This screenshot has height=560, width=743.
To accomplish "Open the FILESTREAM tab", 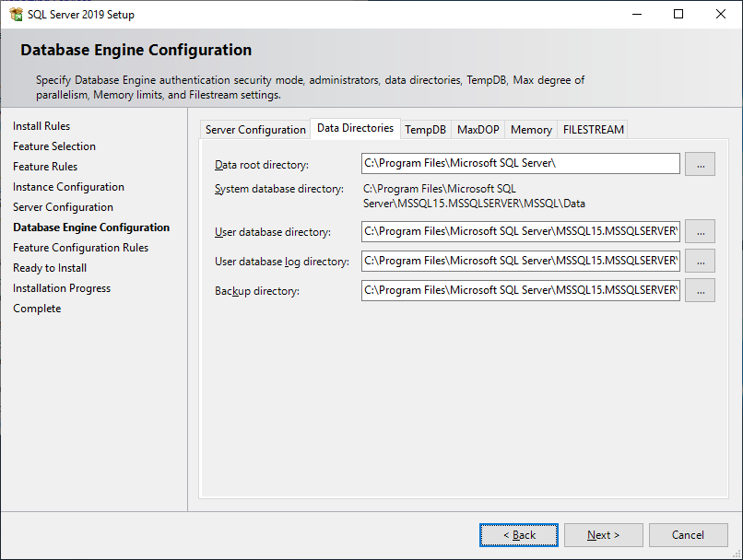I will pos(594,130).
